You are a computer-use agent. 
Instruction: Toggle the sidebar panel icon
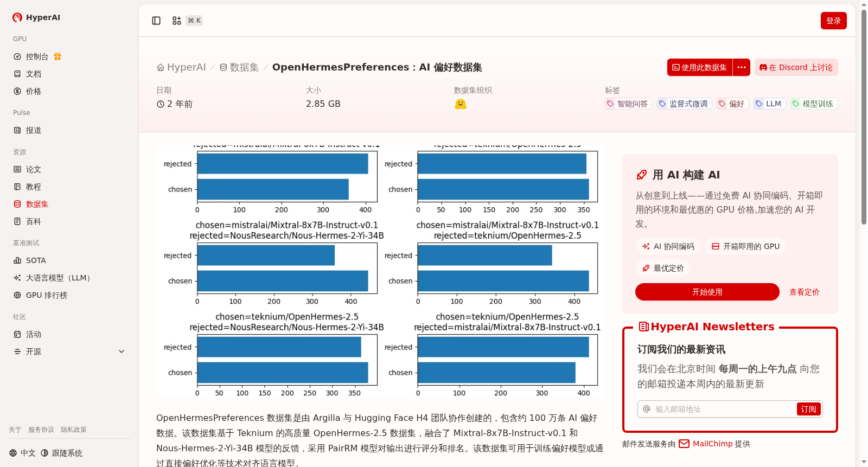(156, 21)
